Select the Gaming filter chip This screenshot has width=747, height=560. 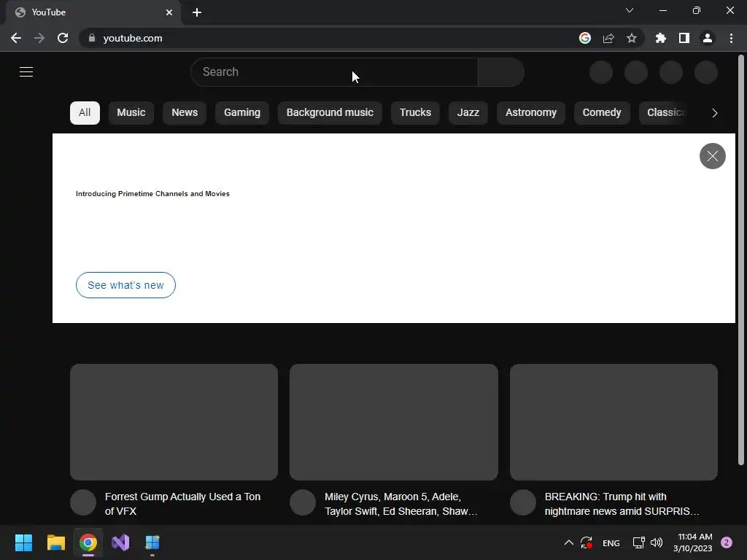[242, 113]
